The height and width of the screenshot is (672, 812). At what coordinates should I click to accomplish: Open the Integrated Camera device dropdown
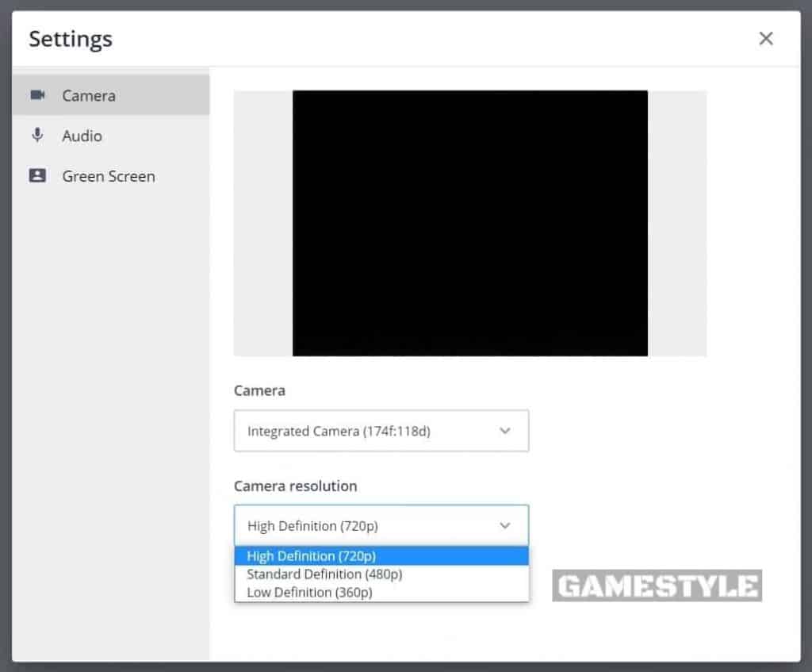click(x=381, y=431)
